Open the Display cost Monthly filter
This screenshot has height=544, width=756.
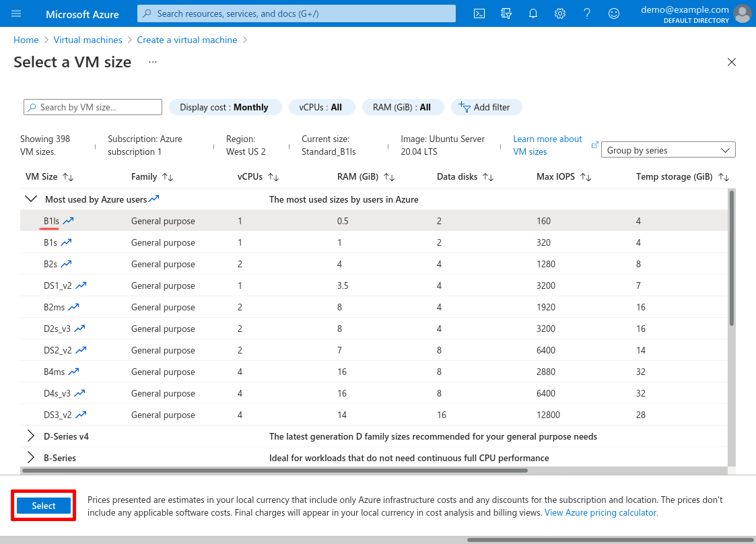[225, 107]
